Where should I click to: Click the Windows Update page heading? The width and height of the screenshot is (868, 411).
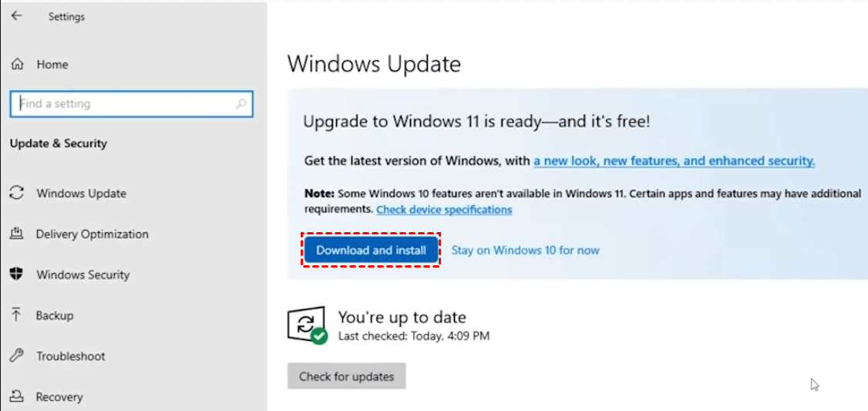click(374, 64)
